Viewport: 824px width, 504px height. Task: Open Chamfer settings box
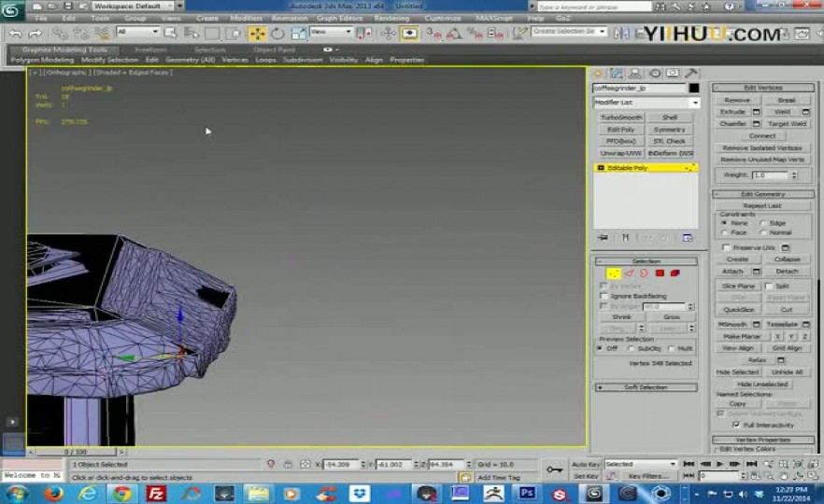coord(756,124)
